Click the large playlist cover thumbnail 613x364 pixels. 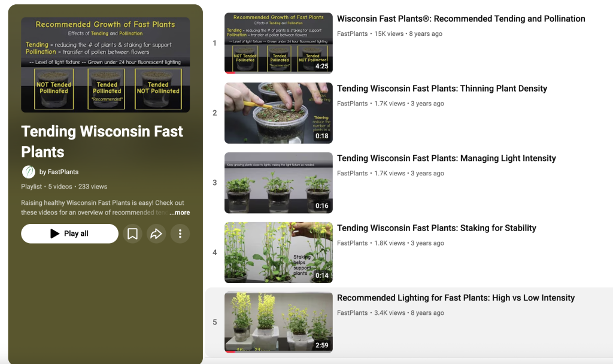105,65
